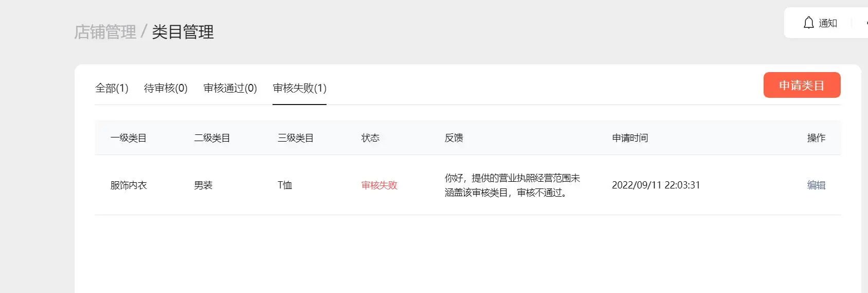Go to 店铺管理 in the breadcrumb
Screen dimensions: 868x293
tap(105, 32)
